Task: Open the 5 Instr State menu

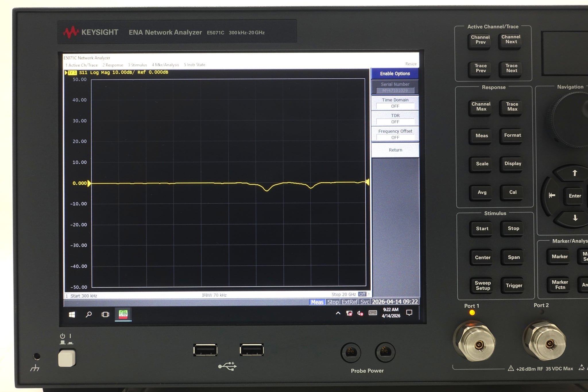Action: coord(195,65)
